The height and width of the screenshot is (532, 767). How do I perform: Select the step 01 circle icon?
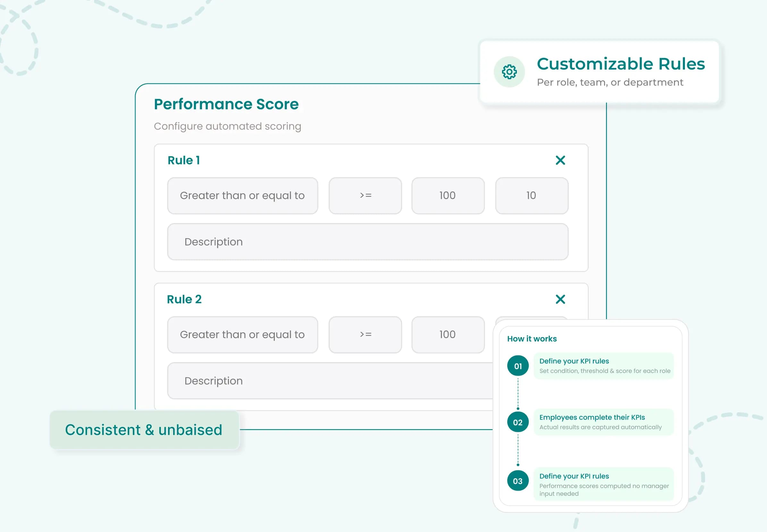pyautogui.click(x=518, y=365)
